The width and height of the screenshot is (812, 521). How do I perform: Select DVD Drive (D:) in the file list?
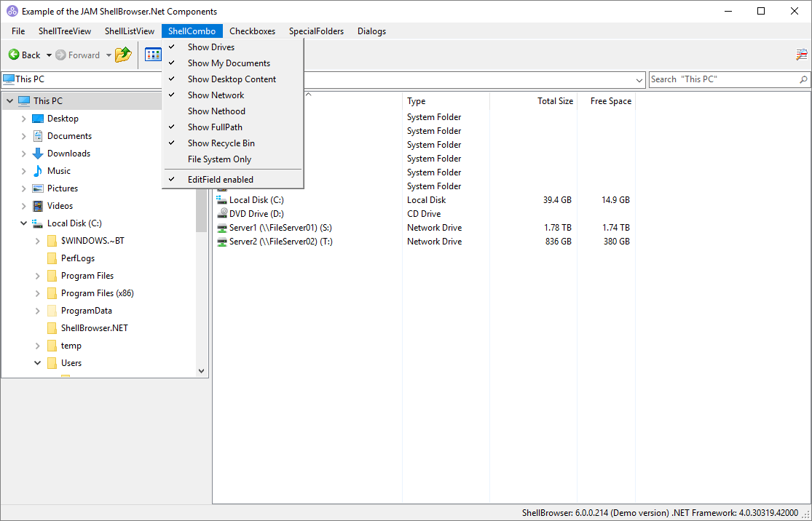coord(256,214)
